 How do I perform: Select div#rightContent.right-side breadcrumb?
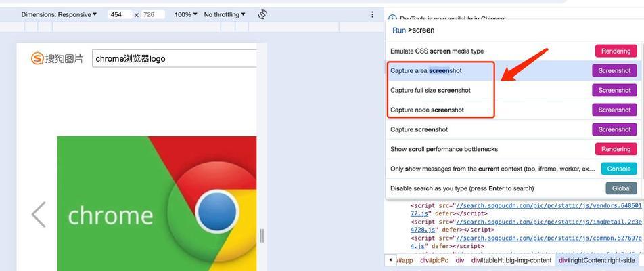click(597, 260)
